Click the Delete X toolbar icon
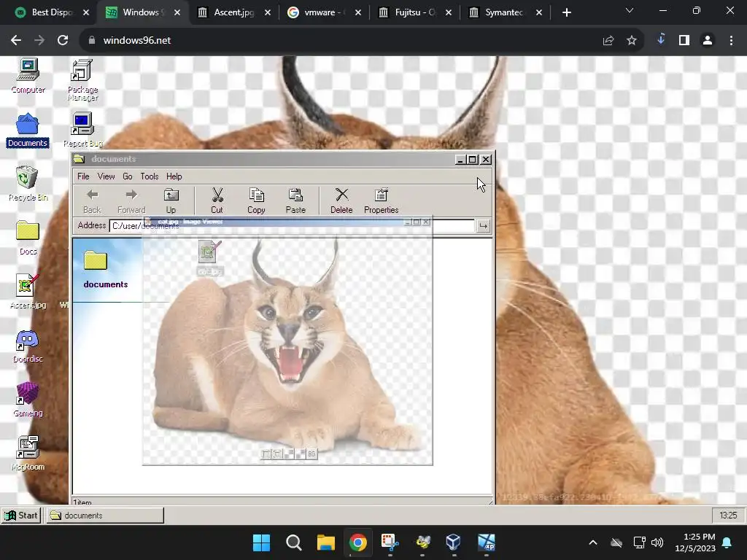 pos(341,201)
